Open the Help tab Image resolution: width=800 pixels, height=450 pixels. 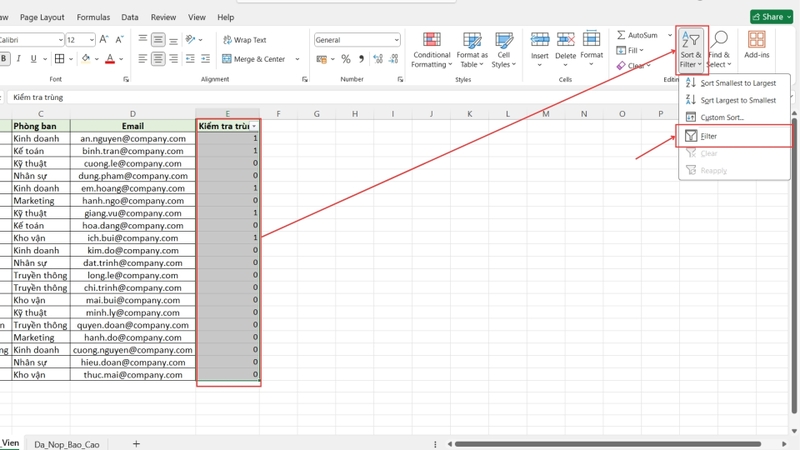(x=226, y=17)
